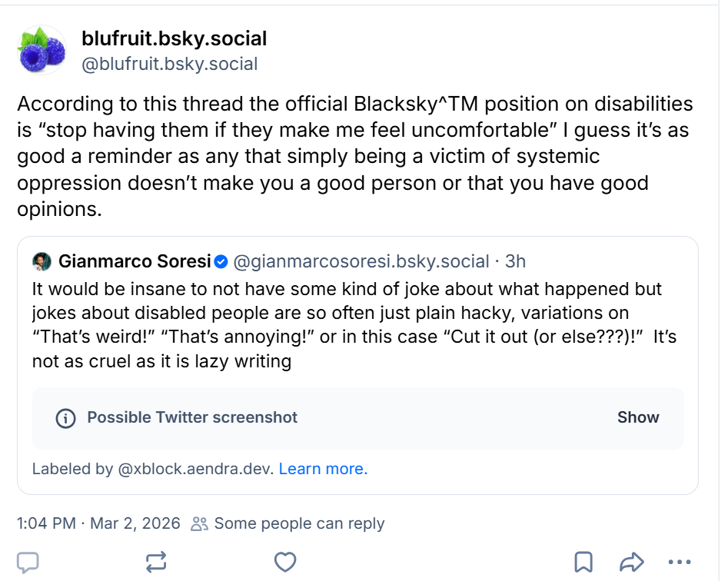This screenshot has height=581, width=728.
Task: Click the people icon for reply settings
Action: pos(200,524)
